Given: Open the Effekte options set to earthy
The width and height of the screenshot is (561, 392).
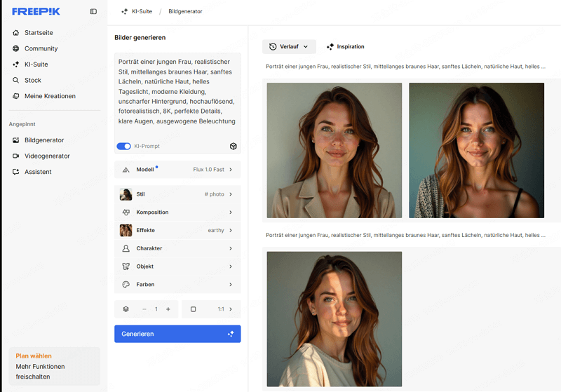Looking at the screenshot, I should (x=177, y=230).
